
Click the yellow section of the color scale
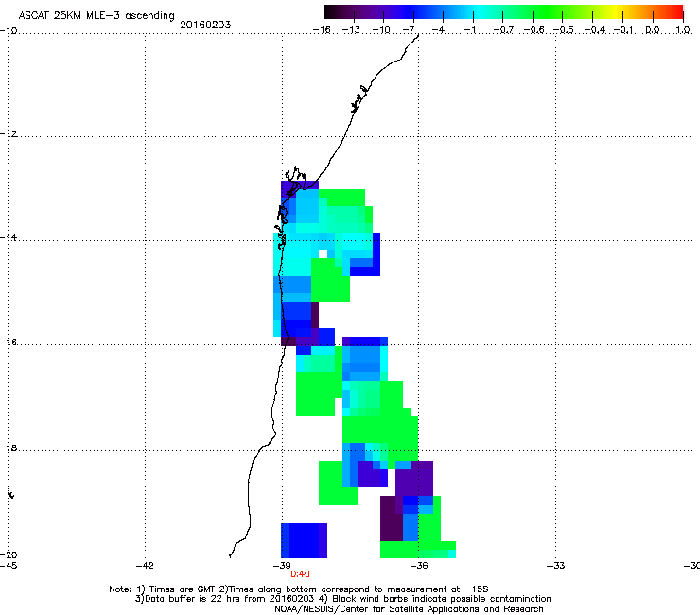click(618, 12)
